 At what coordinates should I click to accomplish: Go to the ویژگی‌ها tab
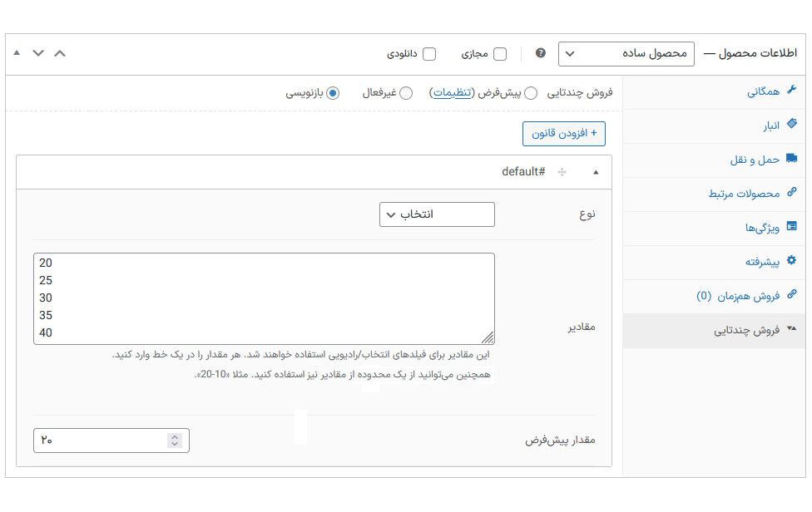click(714, 229)
